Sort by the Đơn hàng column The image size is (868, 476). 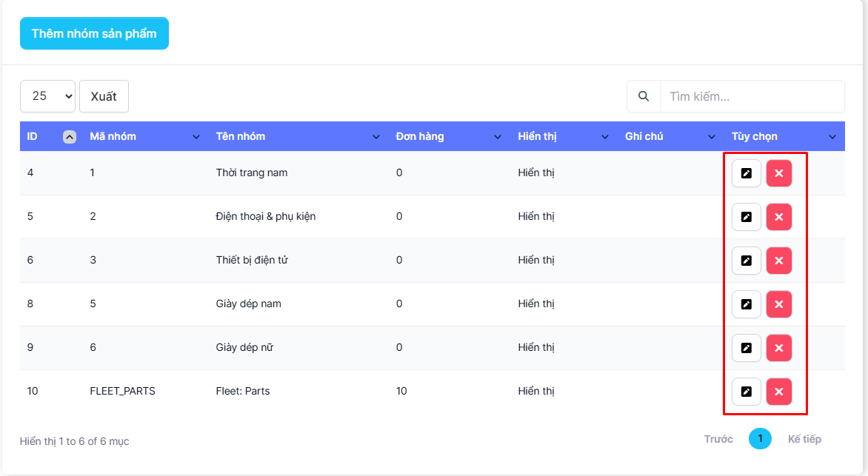coord(498,137)
